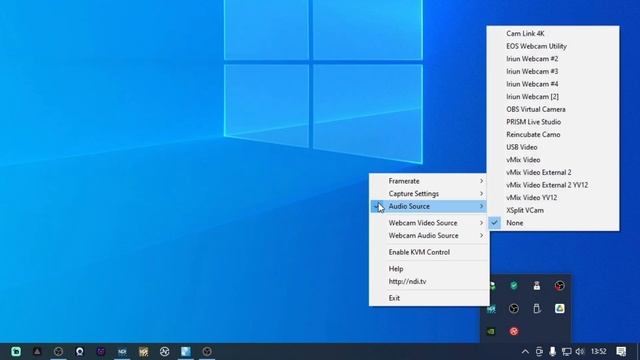Open the gold taskbar app icon
The width and height of the screenshot is (640, 360).
tap(143, 351)
